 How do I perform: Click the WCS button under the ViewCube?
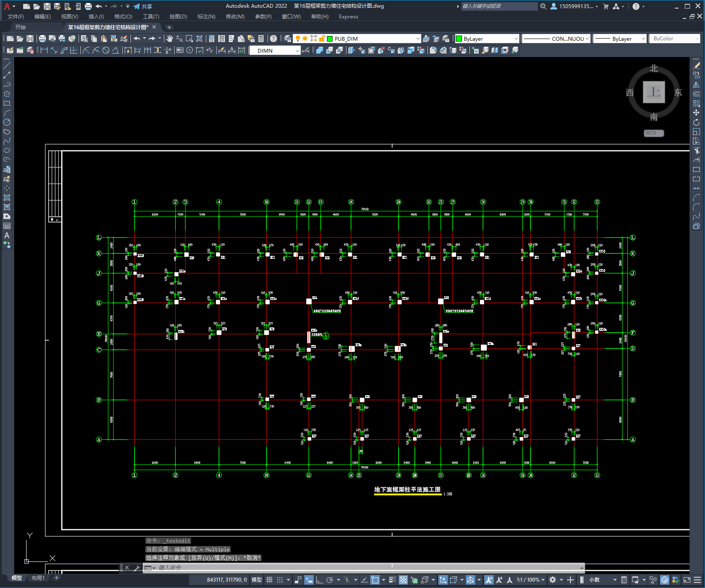654,133
